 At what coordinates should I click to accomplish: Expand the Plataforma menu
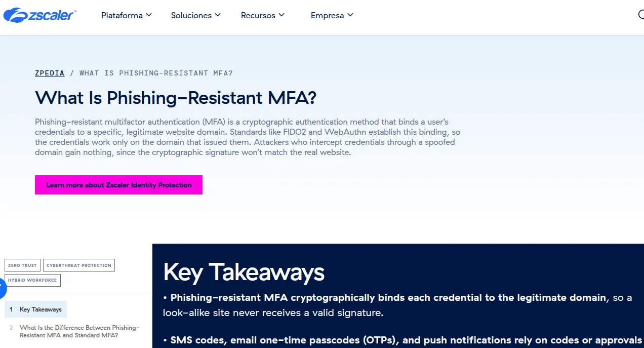coord(127,15)
